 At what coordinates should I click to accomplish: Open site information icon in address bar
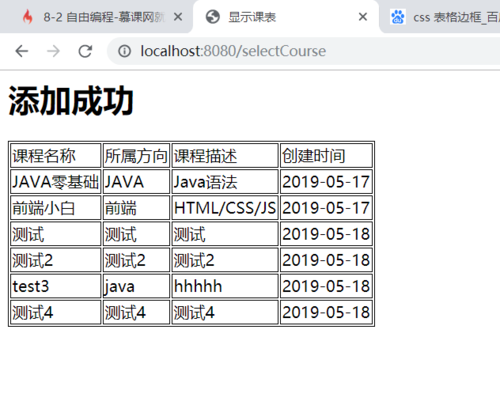pyautogui.click(x=125, y=51)
